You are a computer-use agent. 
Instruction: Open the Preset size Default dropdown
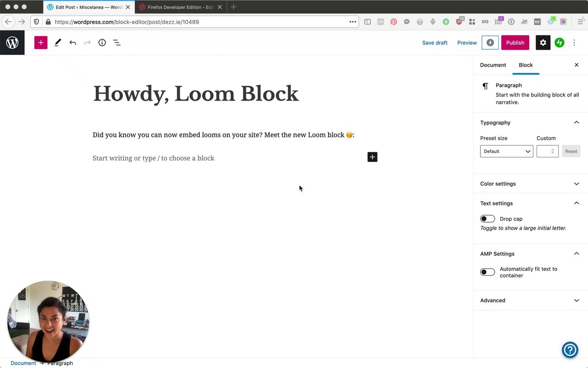pyautogui.click(x=506, y=151)
